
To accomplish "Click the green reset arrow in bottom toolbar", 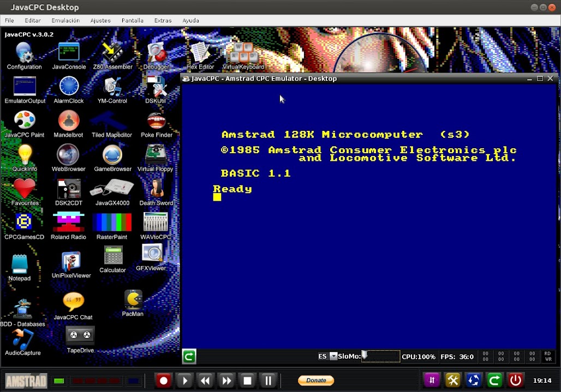I will point(494,380).
